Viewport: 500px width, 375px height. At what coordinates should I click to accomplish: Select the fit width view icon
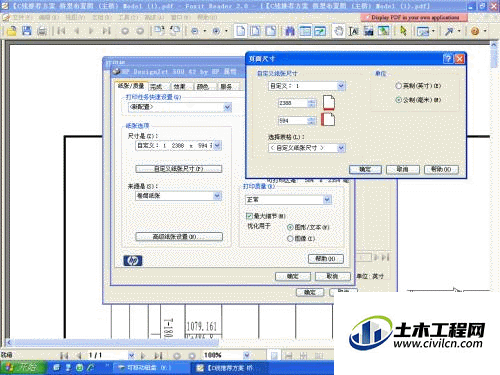(x=271, y=31)
